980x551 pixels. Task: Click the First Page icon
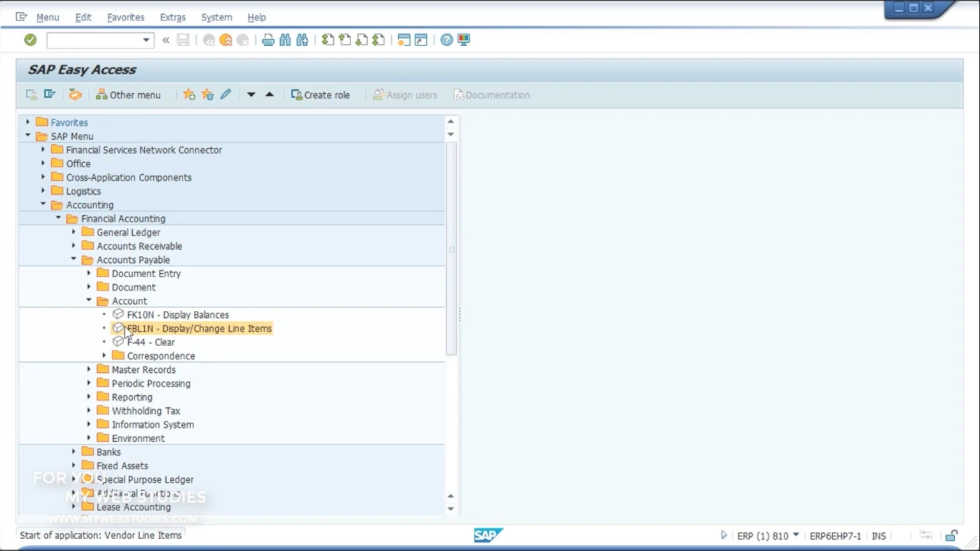[x=328, y=40]
